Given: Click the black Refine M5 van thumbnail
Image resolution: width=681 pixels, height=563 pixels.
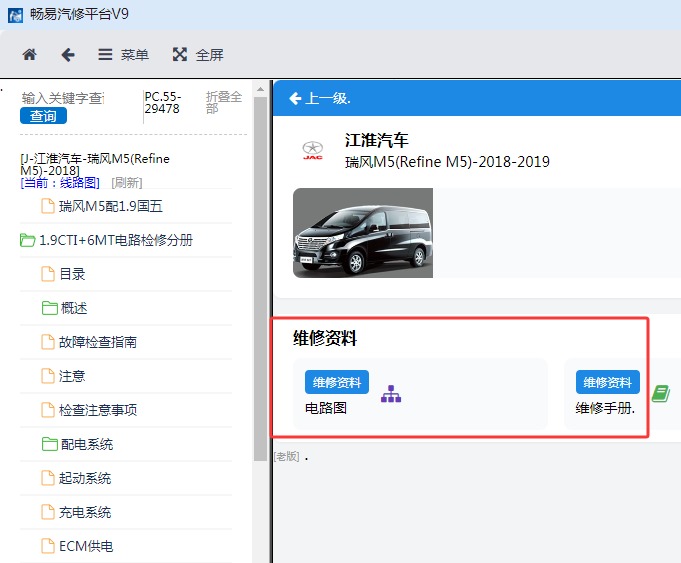Looking at the screenshot, I should 363,233.
